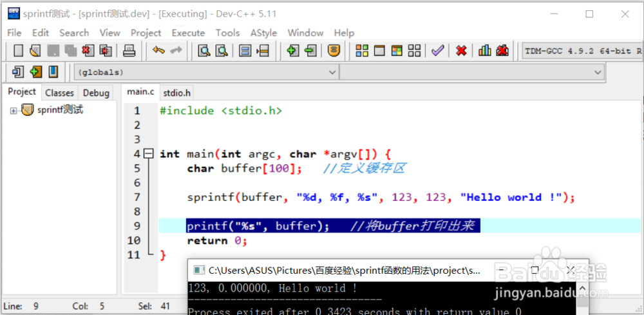Click the sprintf call on line 7
This screenshot has height=315, width=644.
coord(381,197)
